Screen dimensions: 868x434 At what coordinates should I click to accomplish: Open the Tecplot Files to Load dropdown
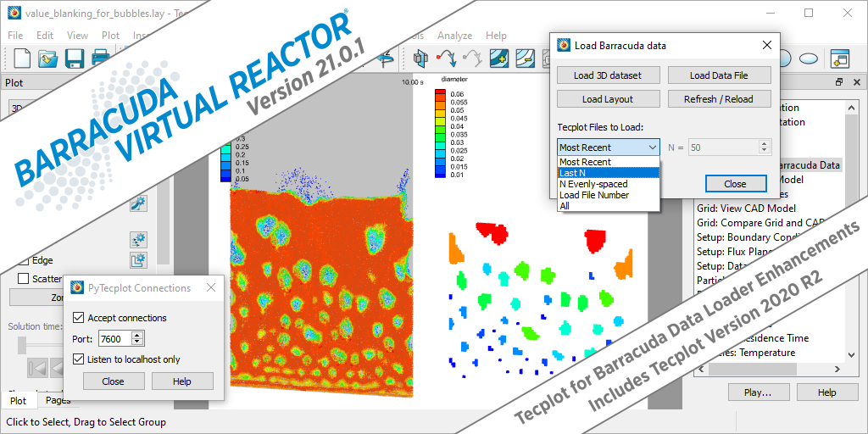pos(609,147)
